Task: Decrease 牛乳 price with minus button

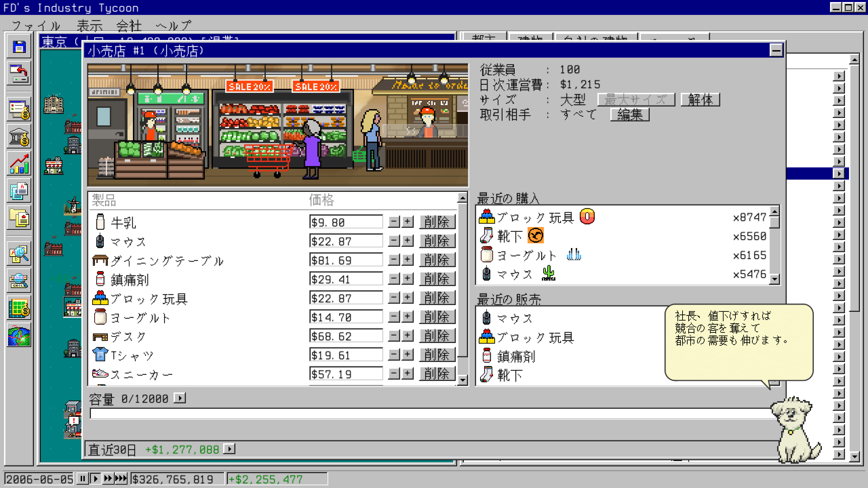Action: tap(394, 222)
